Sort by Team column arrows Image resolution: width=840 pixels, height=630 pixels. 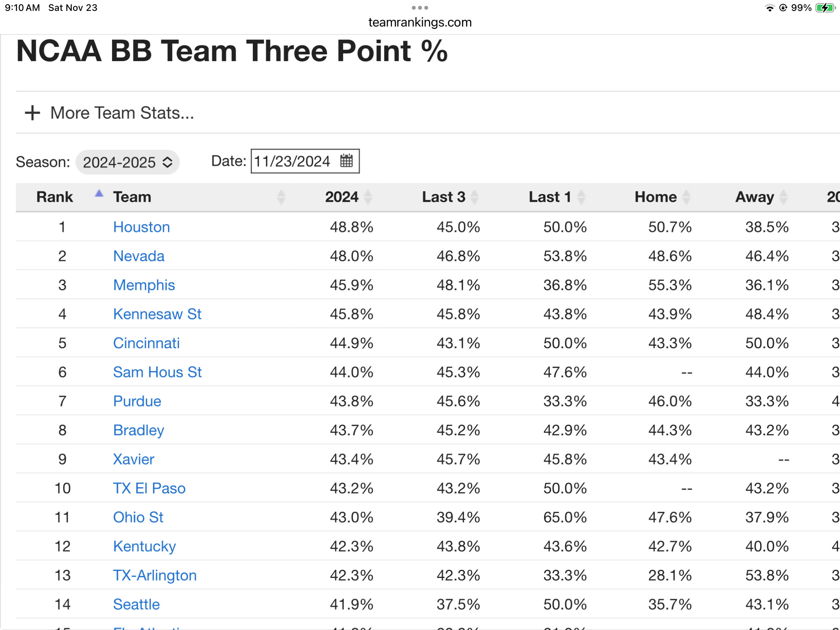click(x=281, y=197)
